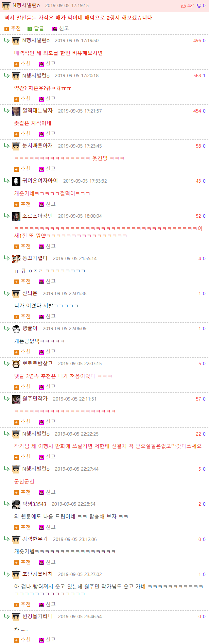Click the green 답글 reply icon
The height and width of the screenshot is (644, 209).
click(30, 29)
